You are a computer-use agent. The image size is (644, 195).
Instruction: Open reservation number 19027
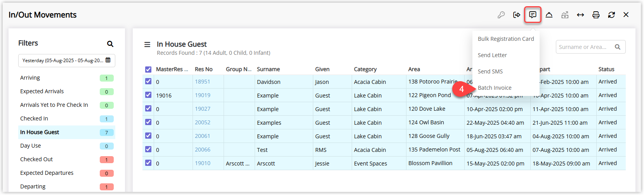[x=202, y=109]
